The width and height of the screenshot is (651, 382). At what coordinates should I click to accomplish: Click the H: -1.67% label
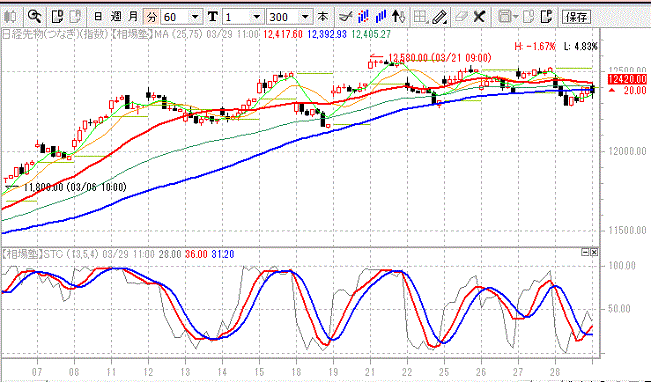[535, 46]
